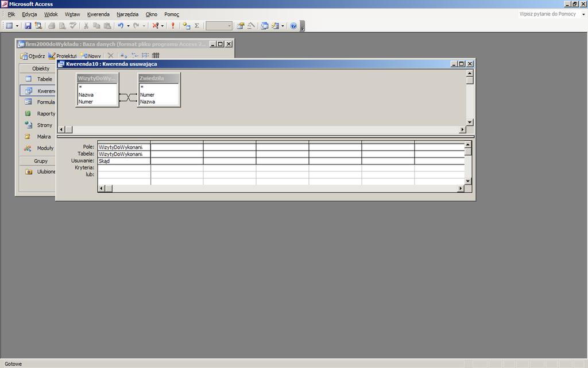Click the Show Table icon
Image resolution: width=588 pixels, height=368 pixels.
pos(187,25)
